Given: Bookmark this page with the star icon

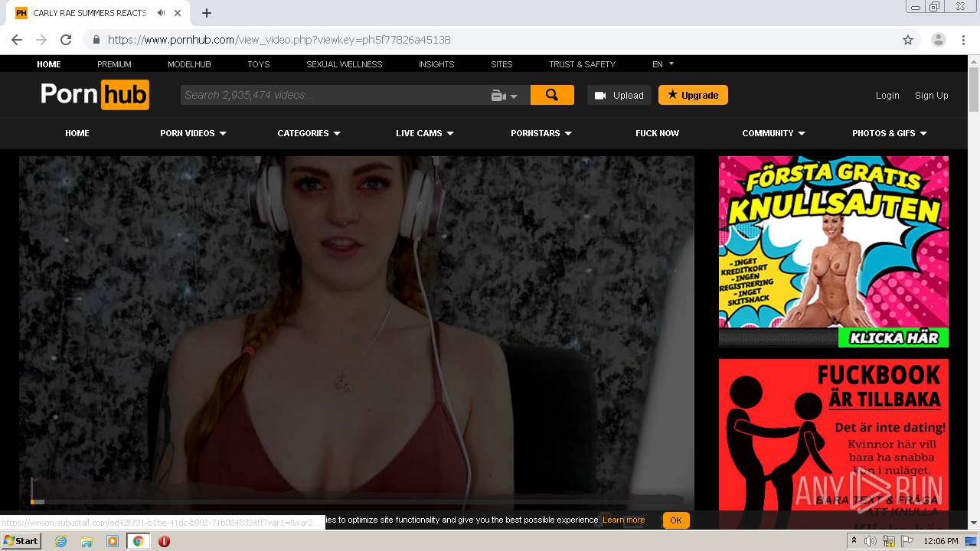Looking at the screenshot, I should (x=908, y=40).
